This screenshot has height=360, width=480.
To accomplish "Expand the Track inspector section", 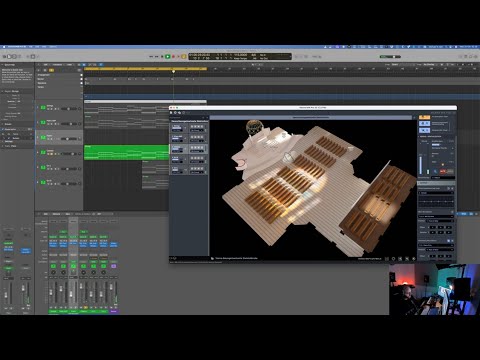I will [x=3, y=146].
